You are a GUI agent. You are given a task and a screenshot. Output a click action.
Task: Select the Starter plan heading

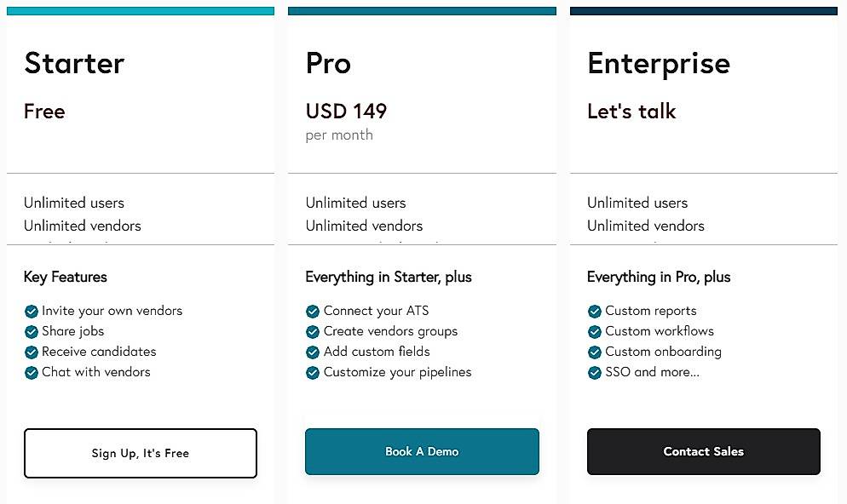tap(74, 63)
